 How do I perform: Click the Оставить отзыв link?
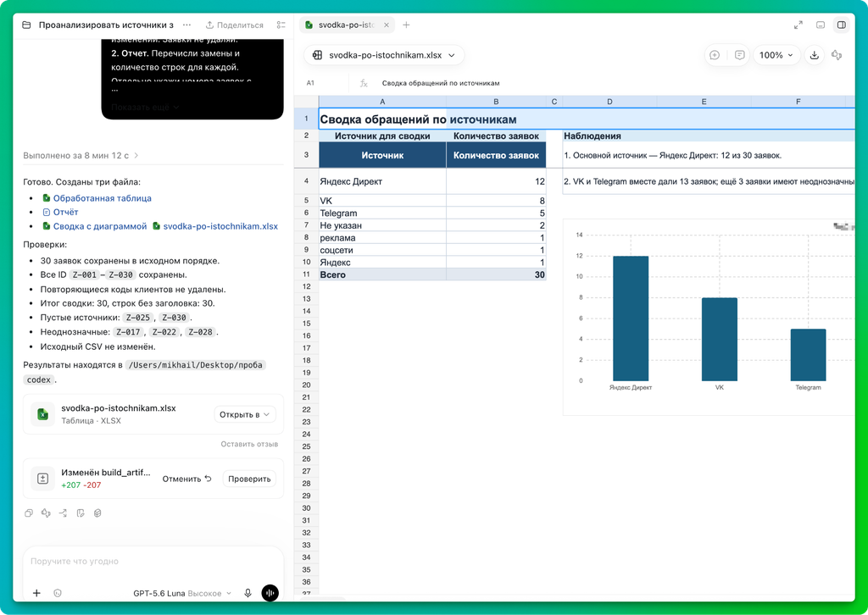[x=249, y=444]
